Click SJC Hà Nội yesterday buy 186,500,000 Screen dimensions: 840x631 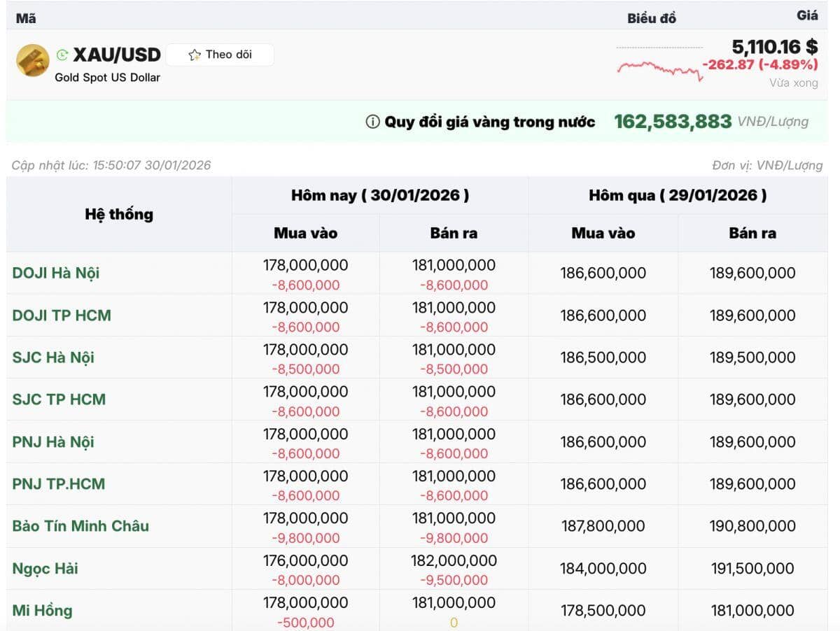pos(603,357)
